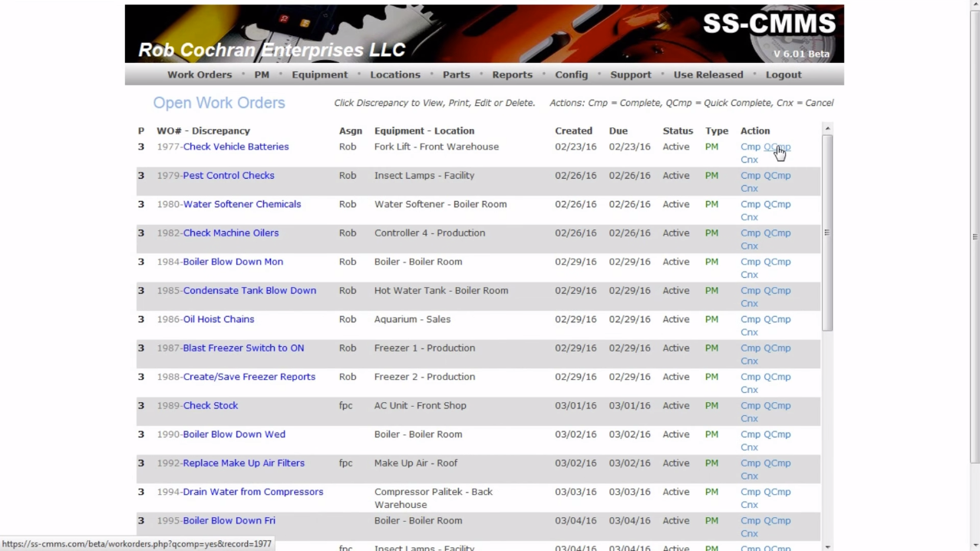Click QCmp for Check Machine Oilers row
Image resolution: width=980 pixels, height=551 pixels.
click(777, 233)
